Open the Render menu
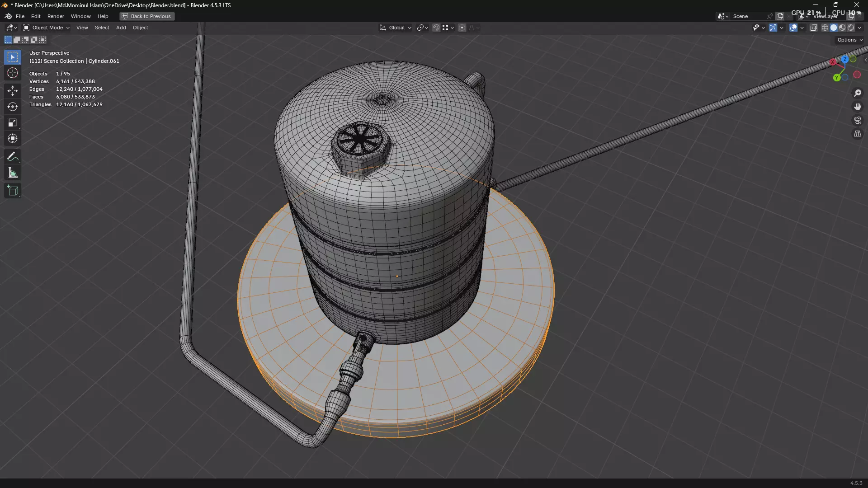 point(56,16)
